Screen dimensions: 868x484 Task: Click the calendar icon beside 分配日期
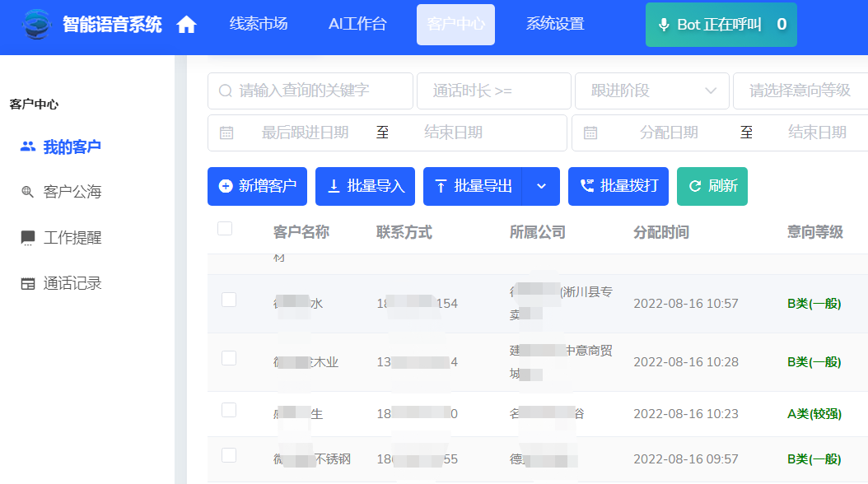[590, 132]
